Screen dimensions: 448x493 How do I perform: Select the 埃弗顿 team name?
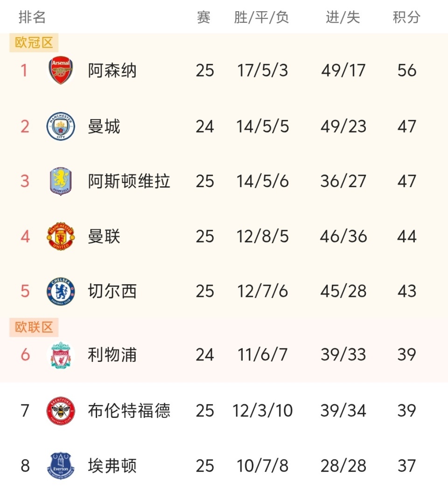click(112, 465)
